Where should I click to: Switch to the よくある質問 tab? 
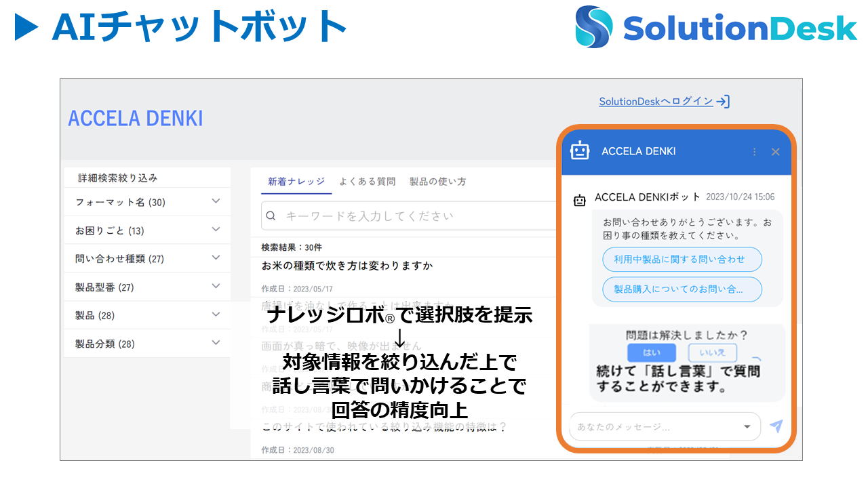tap(367, 182)
